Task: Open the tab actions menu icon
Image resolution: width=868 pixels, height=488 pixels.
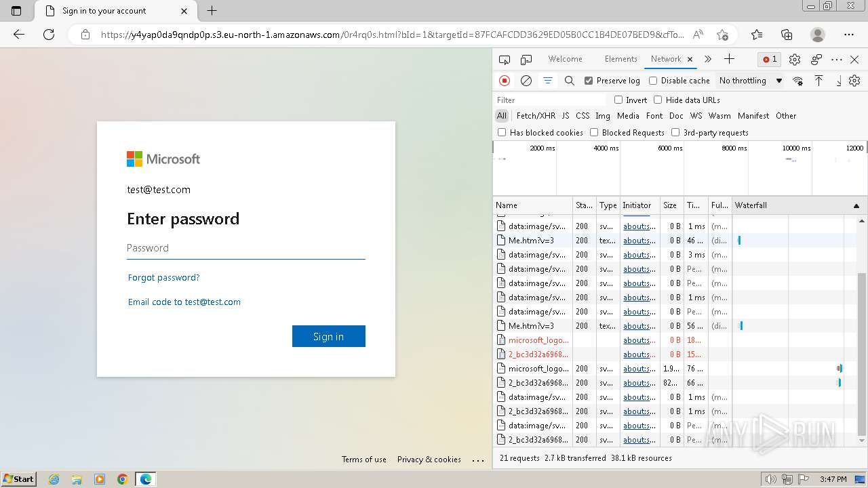Action: pyautogui.click(x=16, y=11)
